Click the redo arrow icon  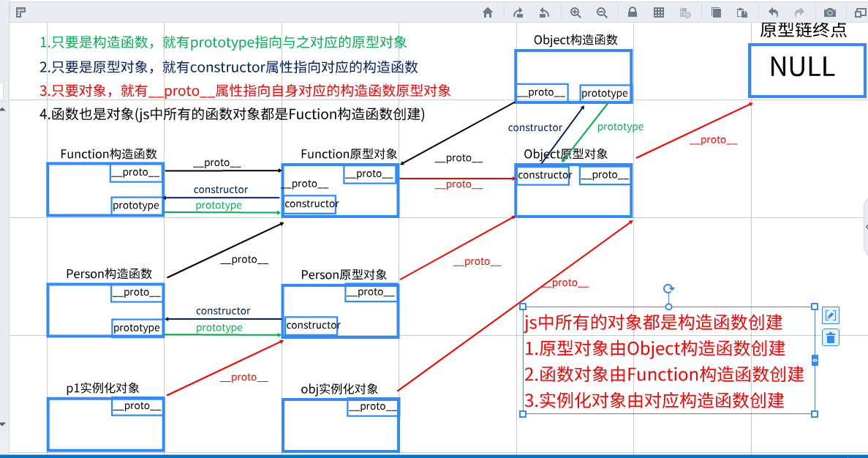799,12
